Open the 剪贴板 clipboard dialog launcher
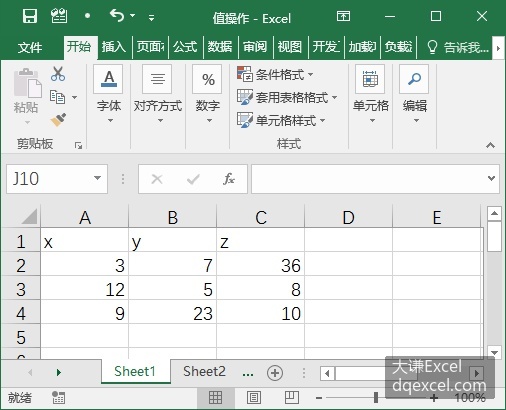The height and width of the screenshot is (410, 506). [x=78, y=145]
